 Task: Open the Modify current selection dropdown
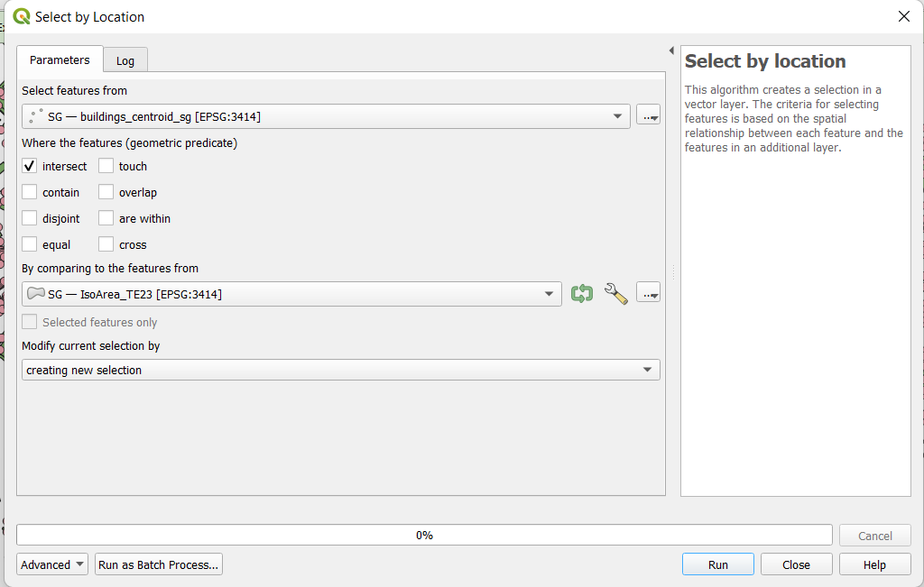340,370
